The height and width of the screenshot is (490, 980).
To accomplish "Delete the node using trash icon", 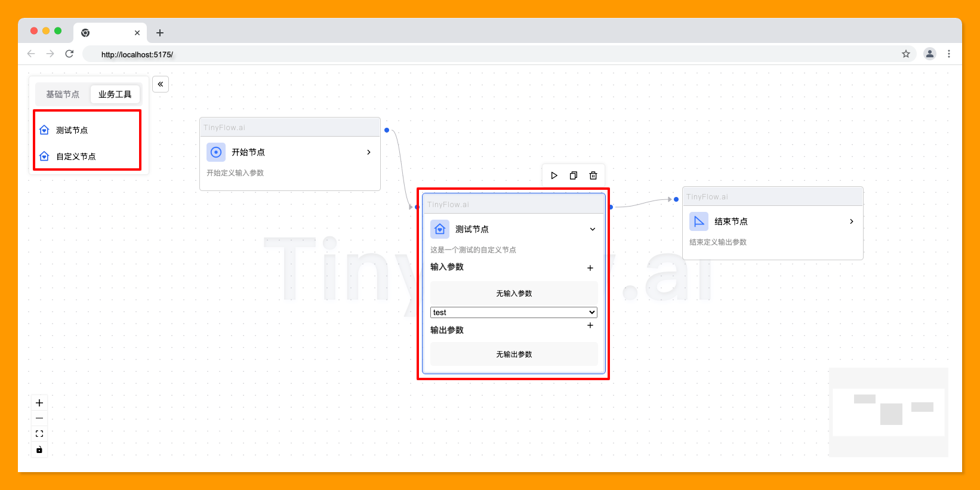I will [593, 175].
